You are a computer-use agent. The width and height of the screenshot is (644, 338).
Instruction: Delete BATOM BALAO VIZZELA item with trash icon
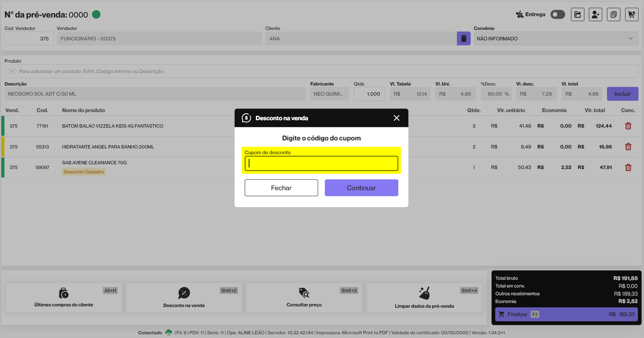click(628, 126)
